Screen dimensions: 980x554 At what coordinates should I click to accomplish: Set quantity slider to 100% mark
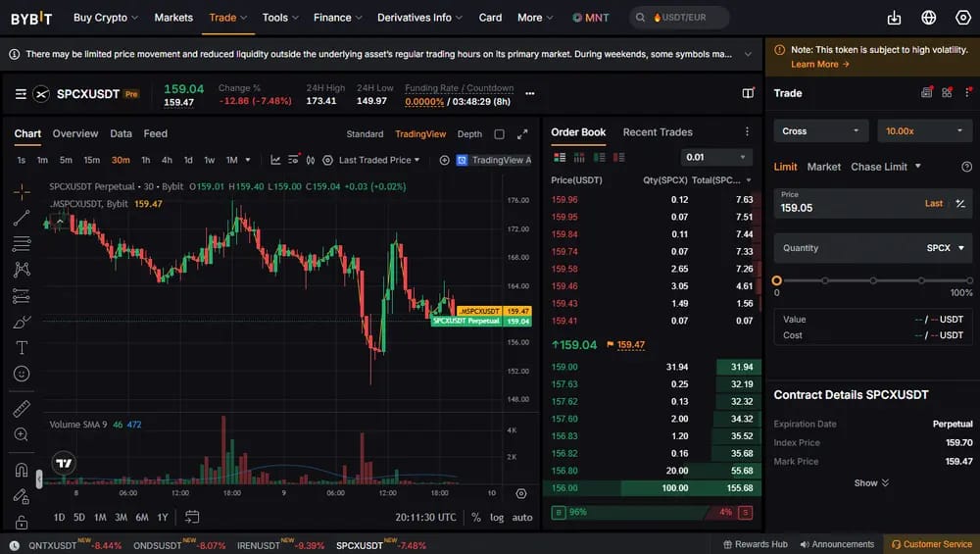tap(969, 280)
